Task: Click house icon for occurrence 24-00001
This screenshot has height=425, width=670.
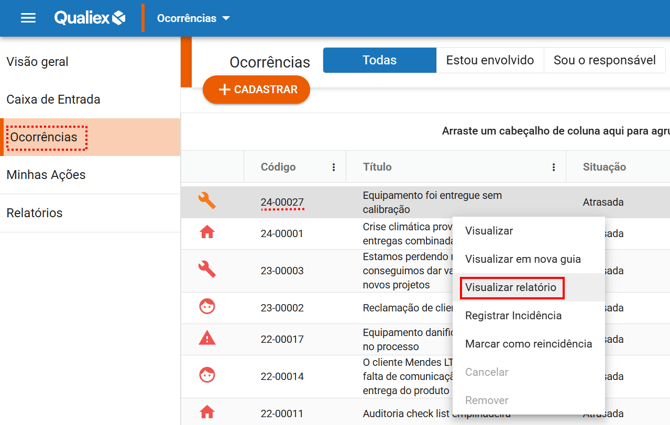Action: click(207, 232)
